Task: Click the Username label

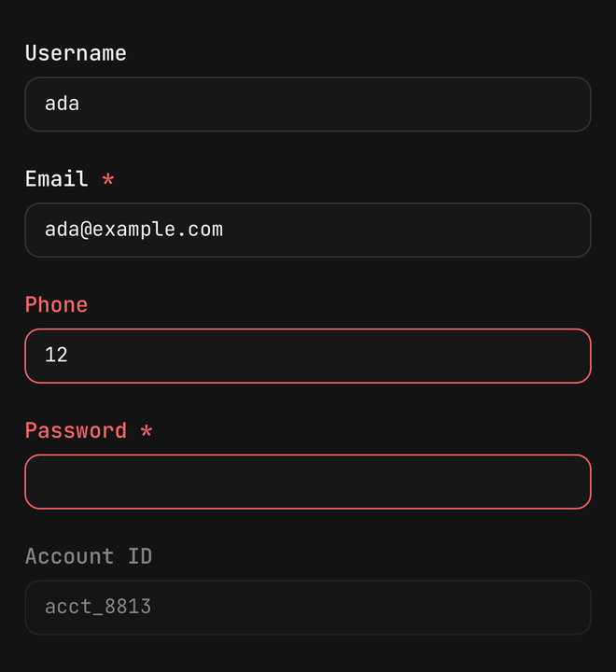Action: tap(76, 53)
